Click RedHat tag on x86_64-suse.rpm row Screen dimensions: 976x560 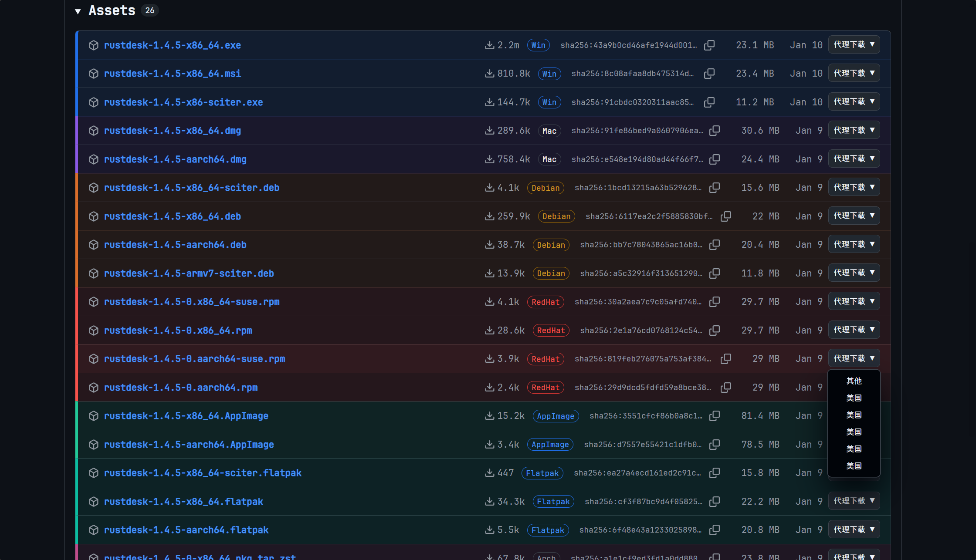tap(546, 302)
